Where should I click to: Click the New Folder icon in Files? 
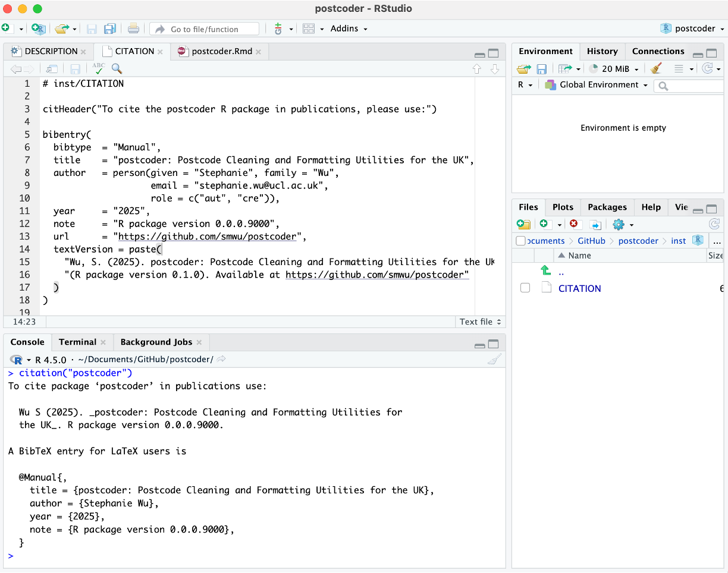(523, 224)
